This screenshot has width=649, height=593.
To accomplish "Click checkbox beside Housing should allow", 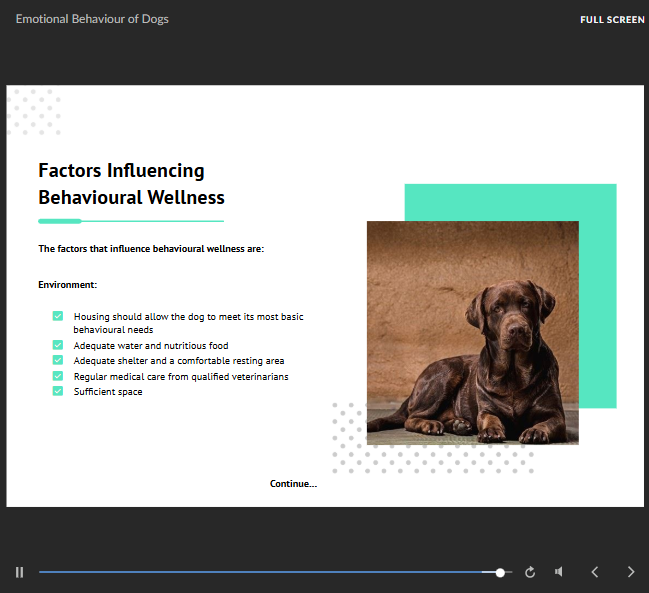I will [x=58, y=316].
